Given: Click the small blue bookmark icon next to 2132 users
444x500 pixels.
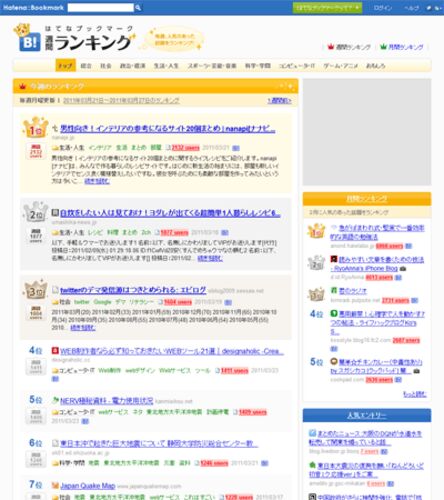Looking at the screenshot, I should pyautogui.click(x=236, y=148).
